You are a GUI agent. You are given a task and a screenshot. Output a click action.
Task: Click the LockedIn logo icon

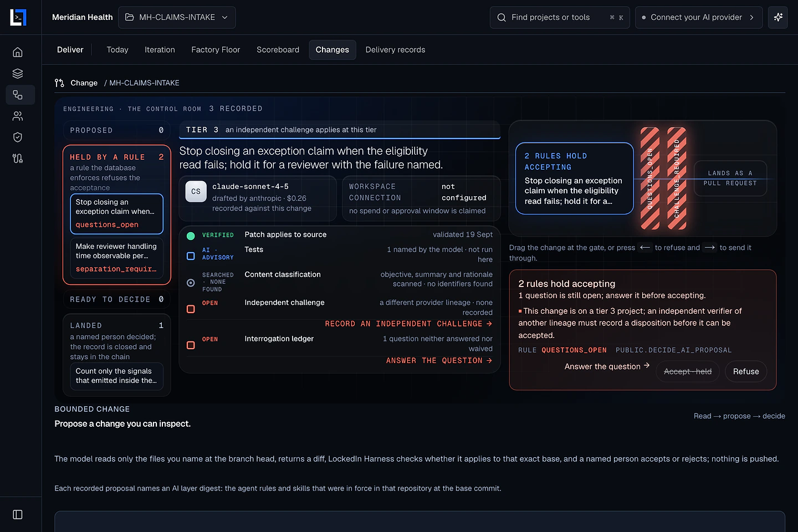pyautogui.click(x=18, y=17)
